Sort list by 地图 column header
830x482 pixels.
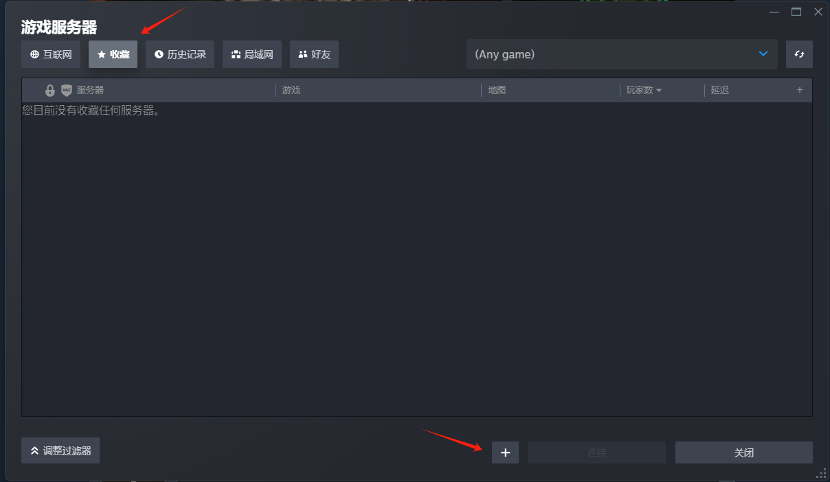497,90
